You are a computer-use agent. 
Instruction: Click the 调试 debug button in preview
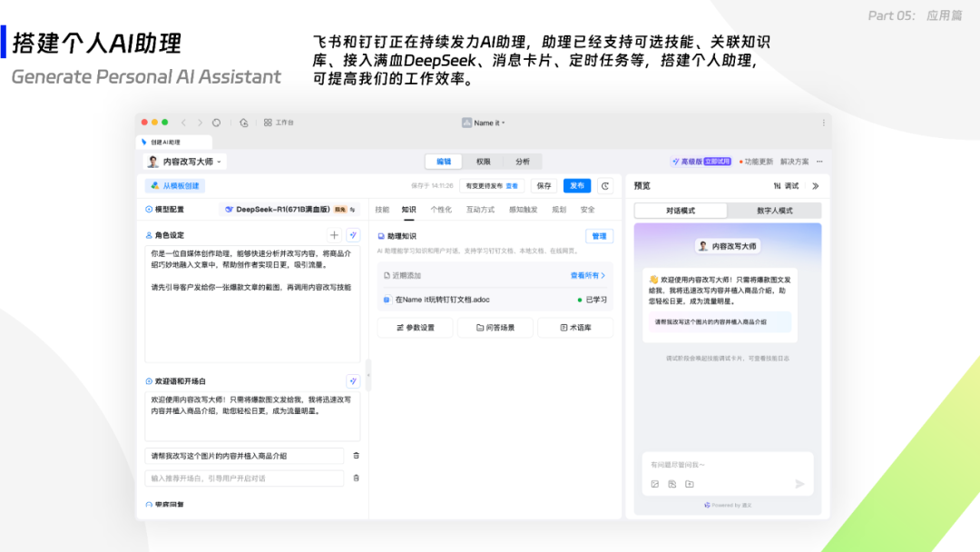click(x=786, y=186)
